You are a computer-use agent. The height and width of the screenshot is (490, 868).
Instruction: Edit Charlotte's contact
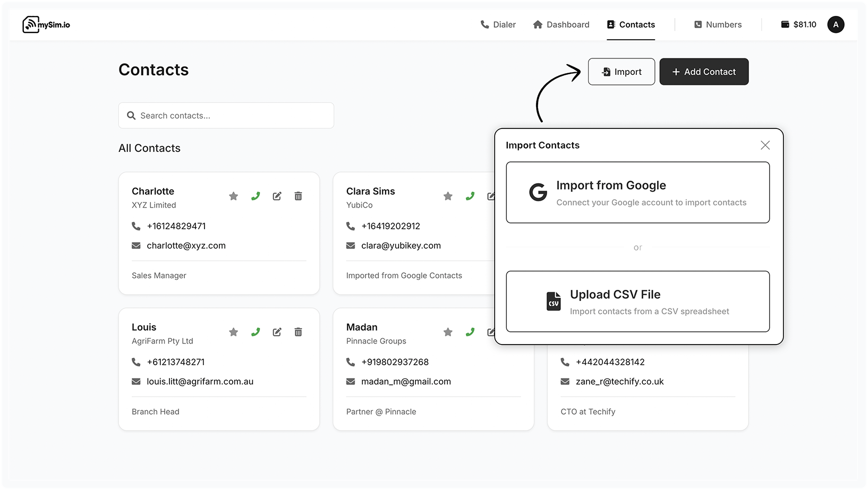pos(277,196)
